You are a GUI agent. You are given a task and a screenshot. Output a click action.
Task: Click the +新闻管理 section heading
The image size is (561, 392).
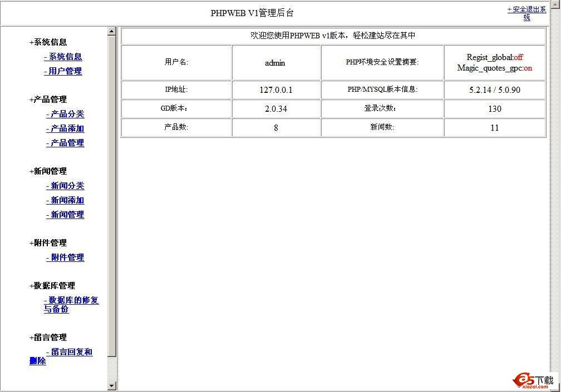48,171
